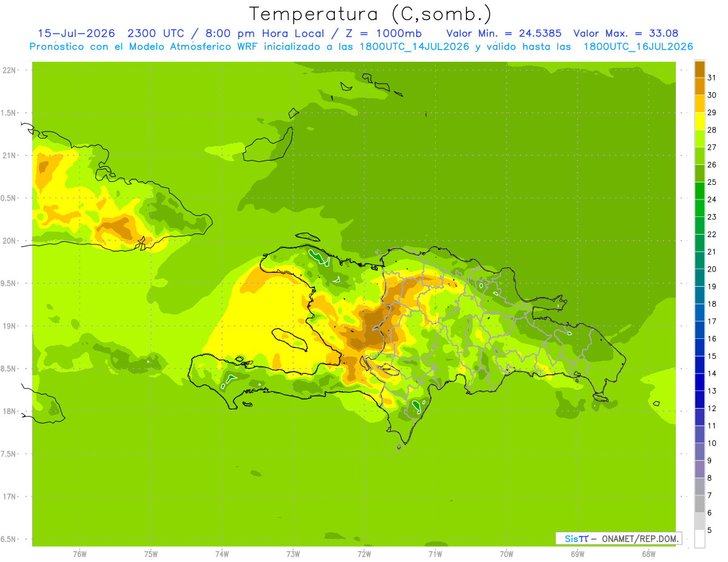The height and width of the screenshot is (562, 728).
Task: Click the 19N latitude axis label
Action: 10,326
